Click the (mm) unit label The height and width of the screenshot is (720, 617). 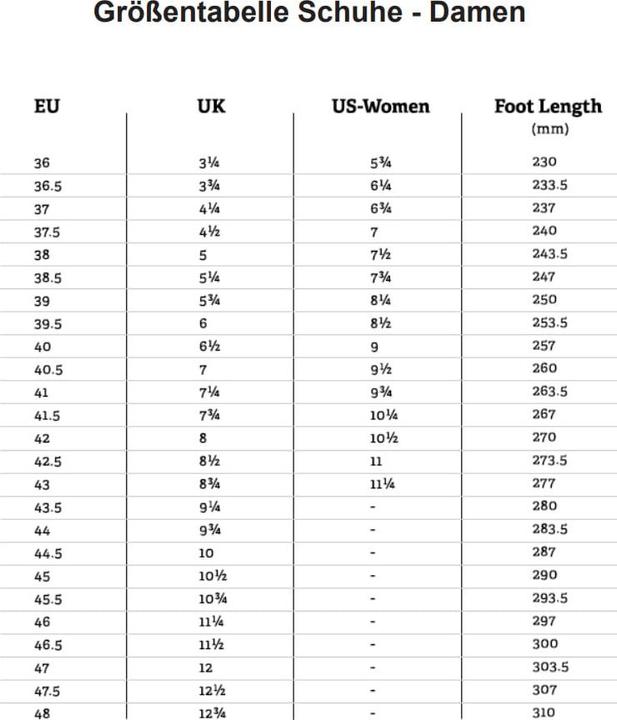[x=550, y=129]
